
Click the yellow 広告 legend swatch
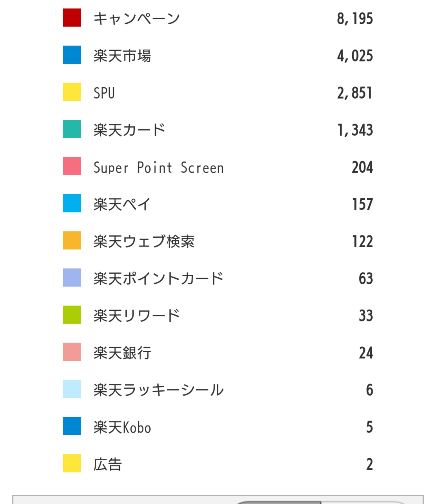[x=72, y=463]
